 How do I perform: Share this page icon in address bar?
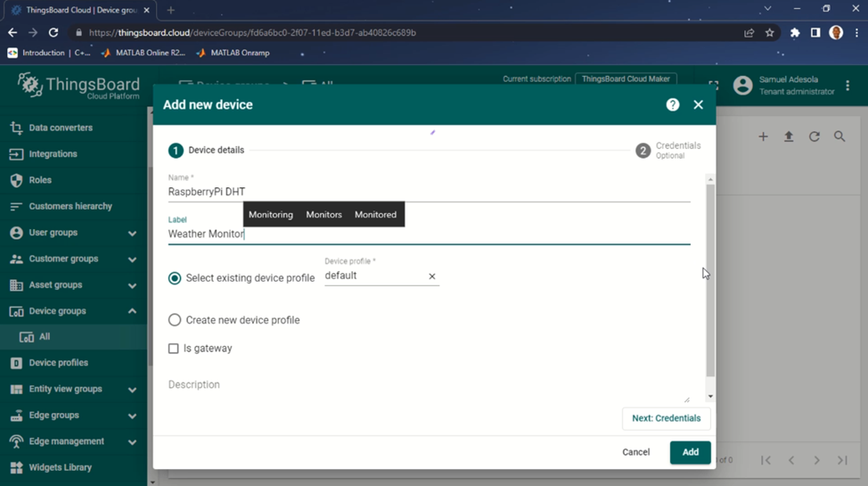pyautogui.click(x=749, y=33)
